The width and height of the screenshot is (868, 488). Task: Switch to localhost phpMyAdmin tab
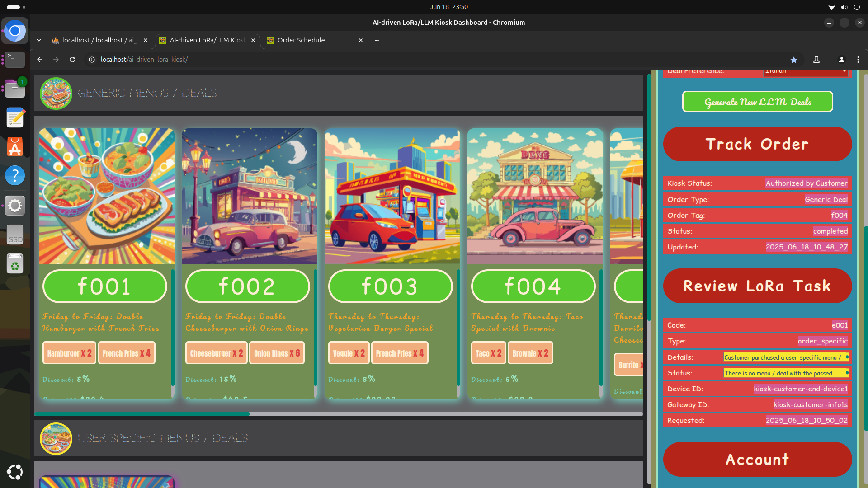point(99,40)
